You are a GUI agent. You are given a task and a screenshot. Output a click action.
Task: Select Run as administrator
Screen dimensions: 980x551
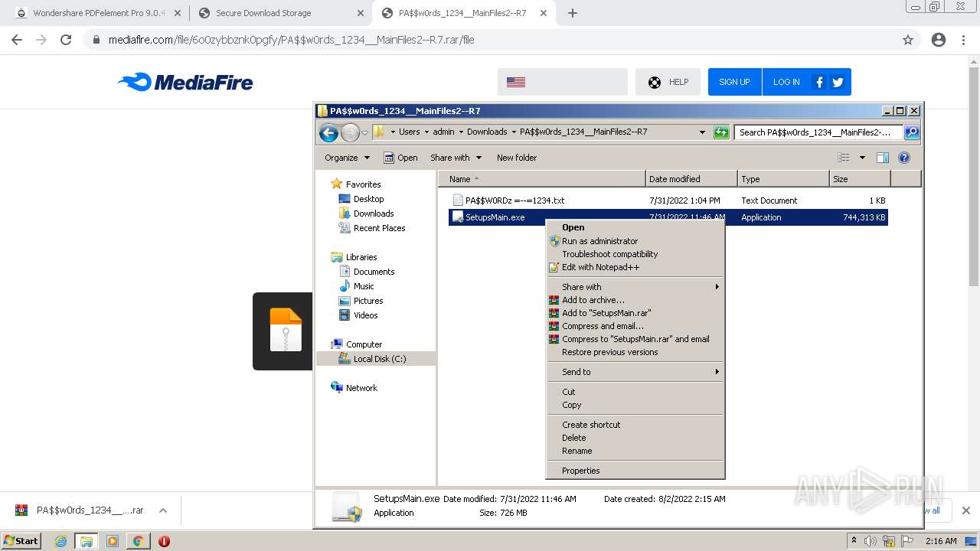pos(635,241)
